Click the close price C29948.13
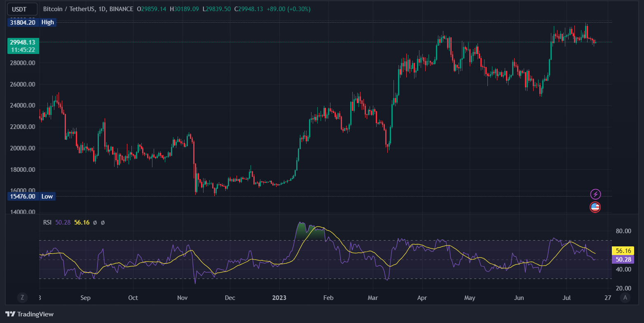 pos(249,9)
